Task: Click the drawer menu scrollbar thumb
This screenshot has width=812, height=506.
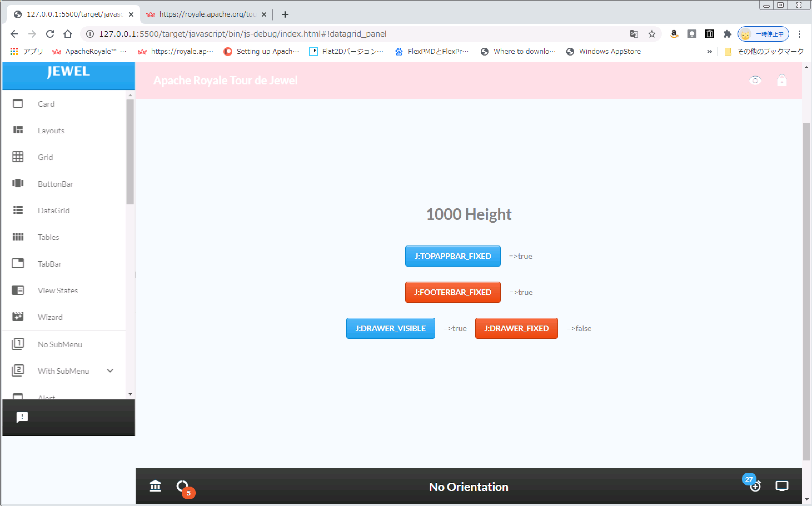Action: [x=130, y=151]
